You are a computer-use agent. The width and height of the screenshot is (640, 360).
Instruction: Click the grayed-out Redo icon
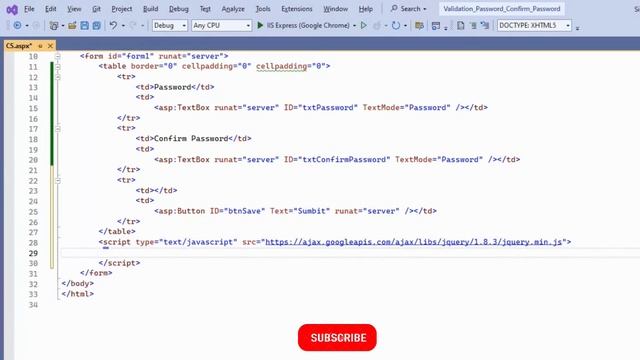pyautogui.click(x=133, y=25)
